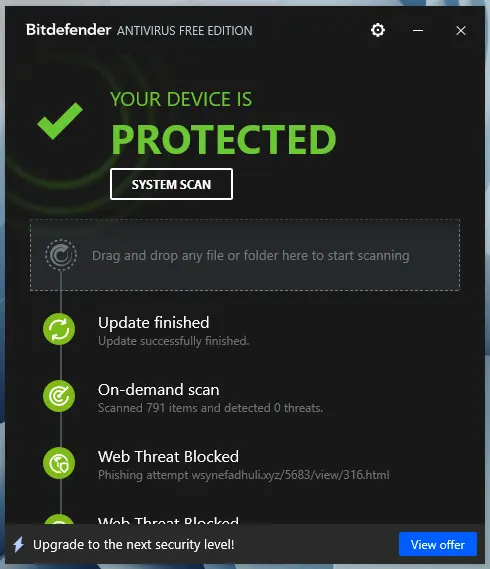Click the drag-and-drop scan target icon

(61, 255)
